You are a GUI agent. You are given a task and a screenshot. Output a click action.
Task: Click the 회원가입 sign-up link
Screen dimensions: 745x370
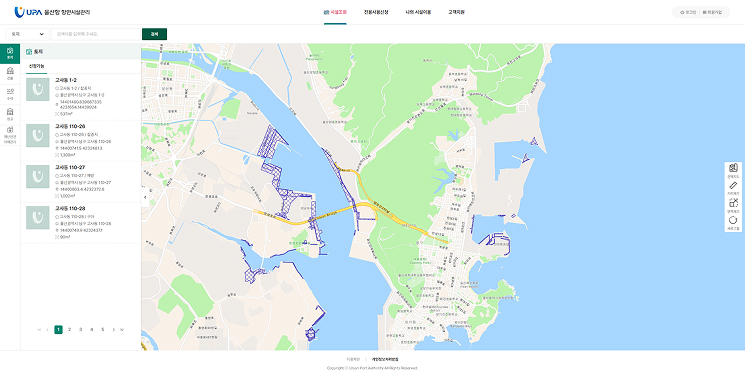click(712, 12)
